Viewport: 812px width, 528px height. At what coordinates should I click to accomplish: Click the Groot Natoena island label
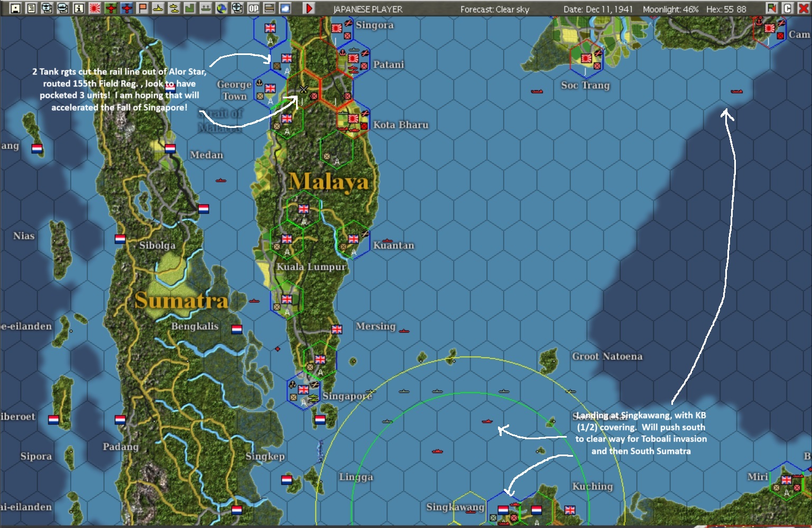(x=607, y=356)
